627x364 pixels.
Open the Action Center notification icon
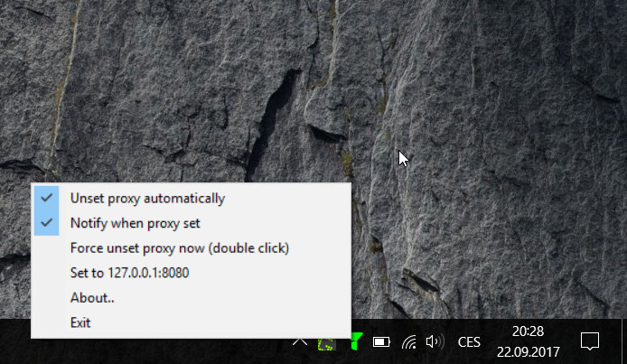coord(590,342)
